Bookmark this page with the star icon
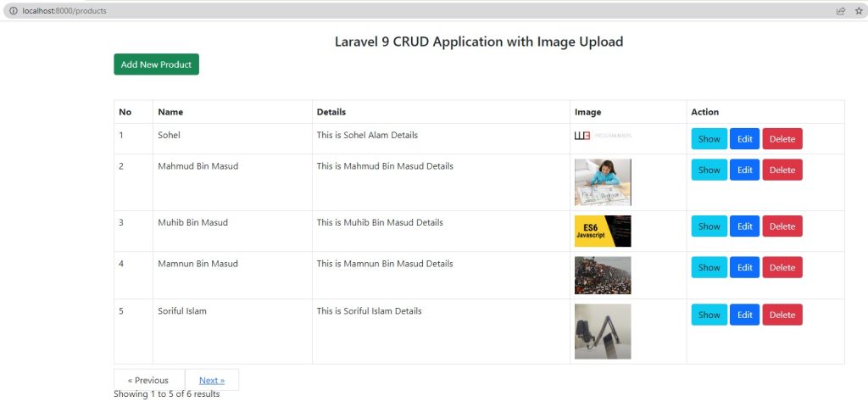The height and width of the screenshot is (402, 868). point(859,10)
